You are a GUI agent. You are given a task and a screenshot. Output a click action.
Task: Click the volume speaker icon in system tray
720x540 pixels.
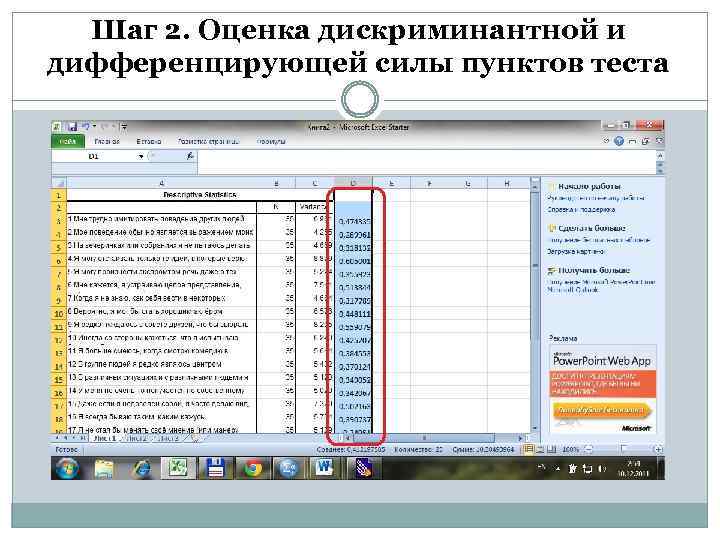point(602,469)
